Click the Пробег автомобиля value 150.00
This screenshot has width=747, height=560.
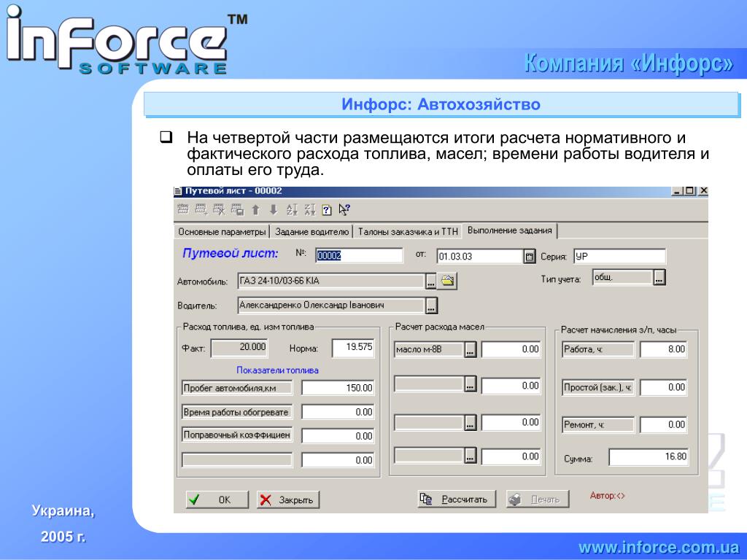(x=338, y=388)
